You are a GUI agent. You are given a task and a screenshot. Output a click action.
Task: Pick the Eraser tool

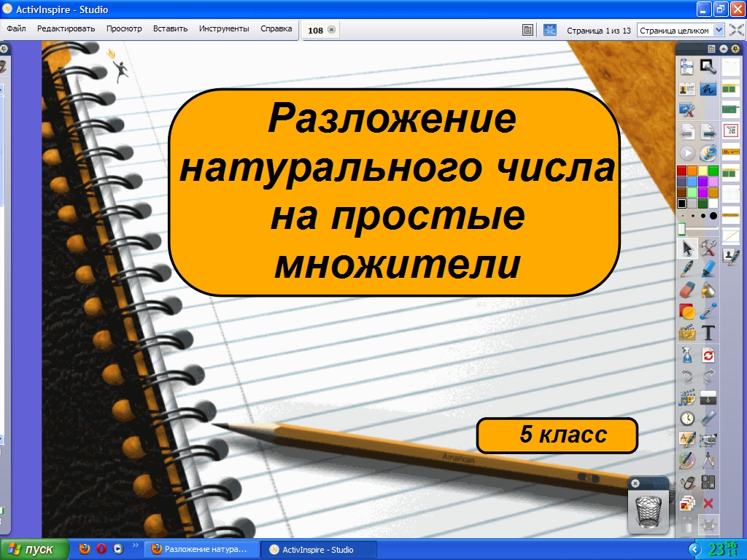pyautogui.click(x=686, y=291)
